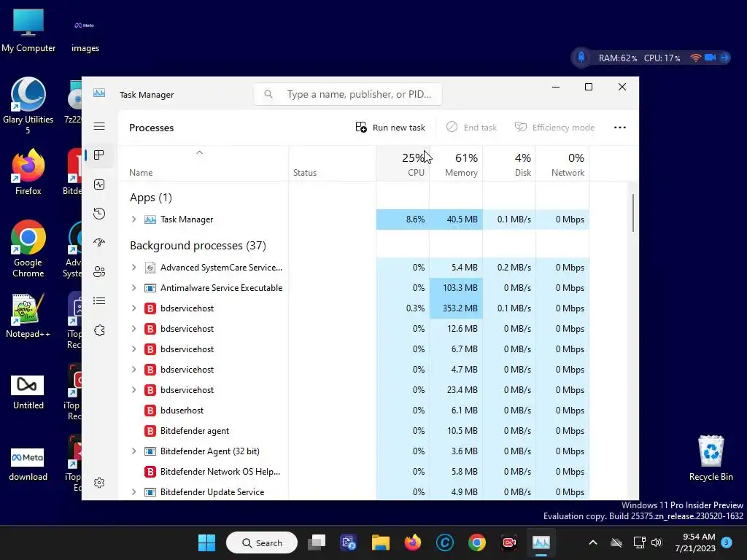
Task: Open the Users page sidebar icon
Action: click(99, 272)
